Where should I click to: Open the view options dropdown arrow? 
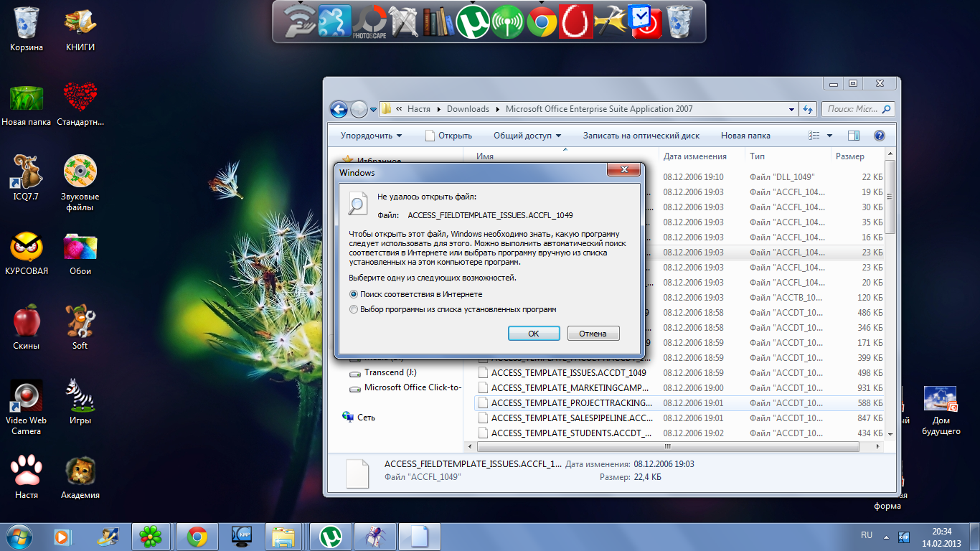[x=829, y=136]
